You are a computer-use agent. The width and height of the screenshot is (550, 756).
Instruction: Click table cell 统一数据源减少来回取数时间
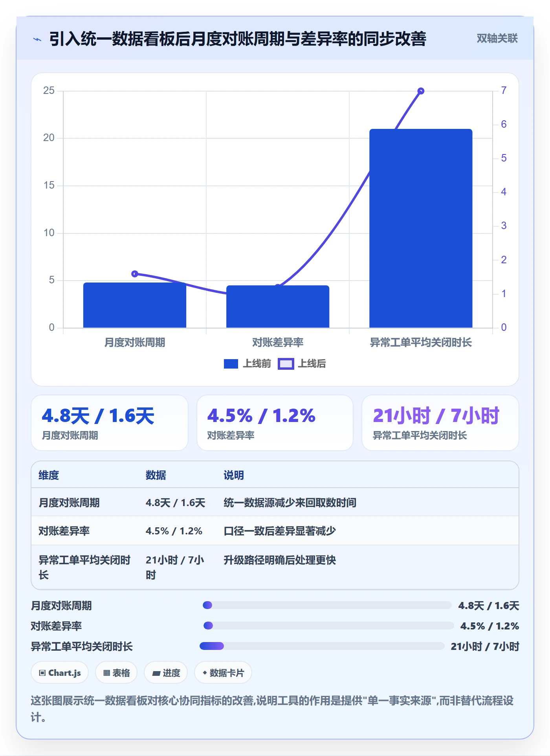tap(290, 503)
